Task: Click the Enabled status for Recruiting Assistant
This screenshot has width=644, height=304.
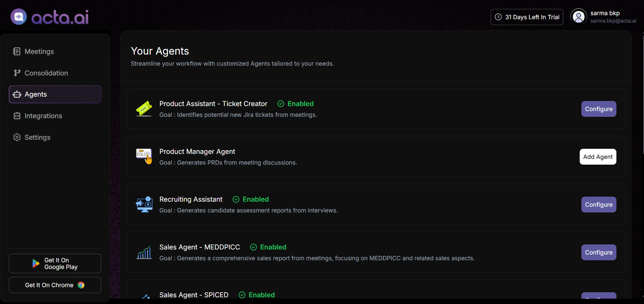Action: click(x=250, y=199)
